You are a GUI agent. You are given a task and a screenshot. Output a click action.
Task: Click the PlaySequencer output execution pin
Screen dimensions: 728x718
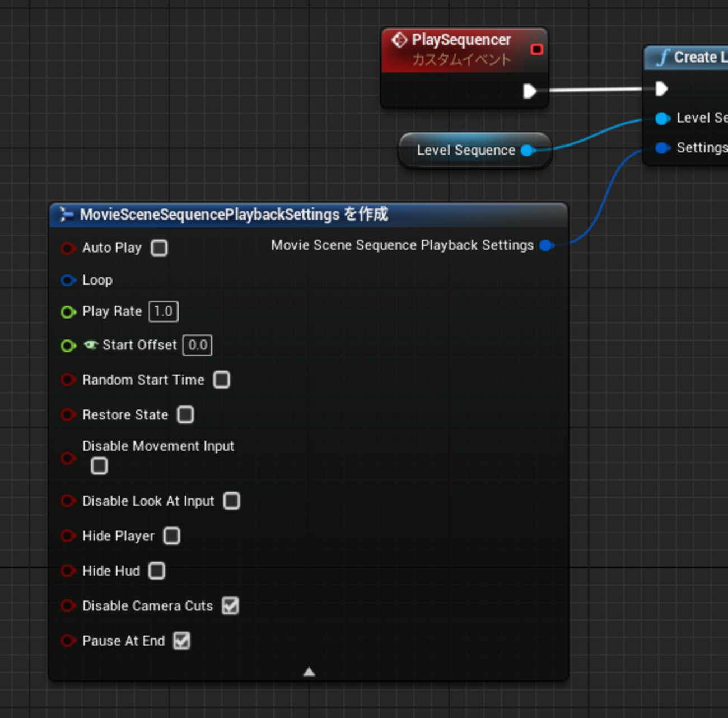pos(529,91)
